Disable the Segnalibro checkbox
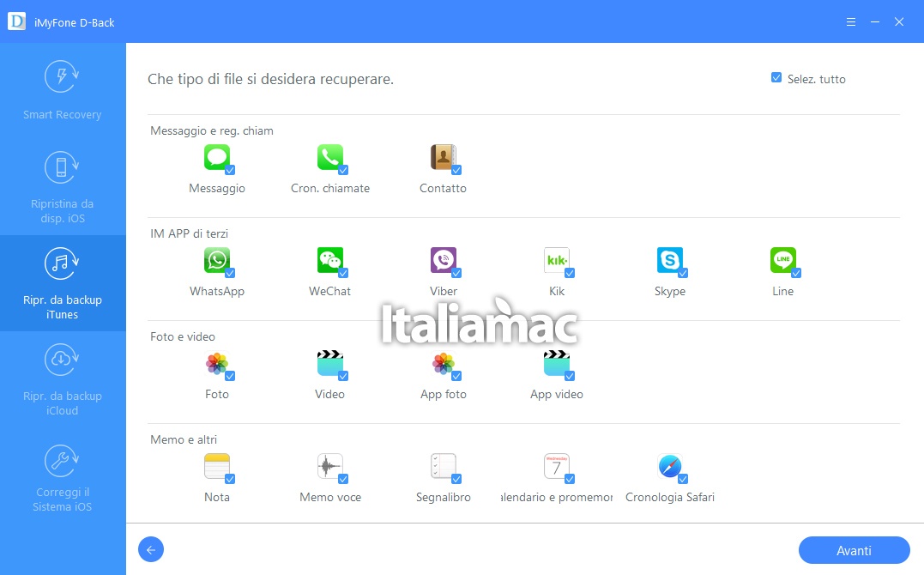This screenshot has width=924, height=575. coord(456,479)
